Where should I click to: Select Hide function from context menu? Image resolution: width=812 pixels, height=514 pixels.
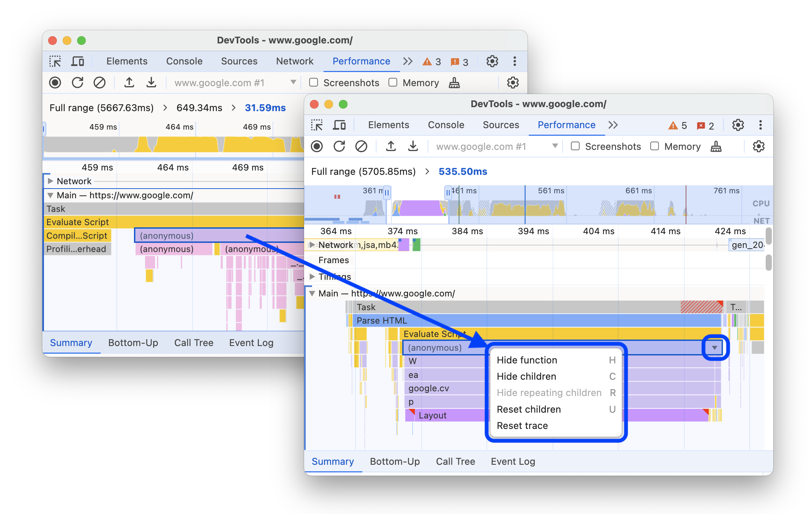[528, 360]
